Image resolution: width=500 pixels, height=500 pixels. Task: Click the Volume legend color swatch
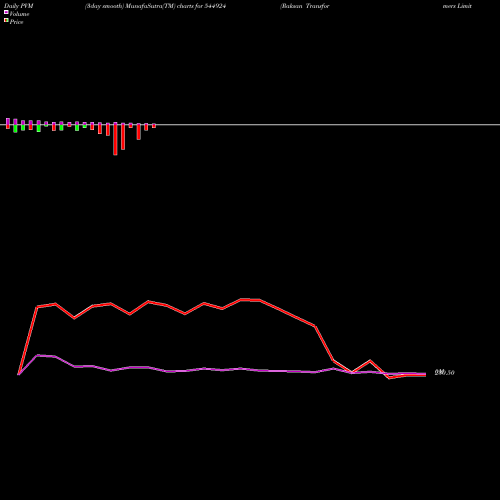(6, 12)
